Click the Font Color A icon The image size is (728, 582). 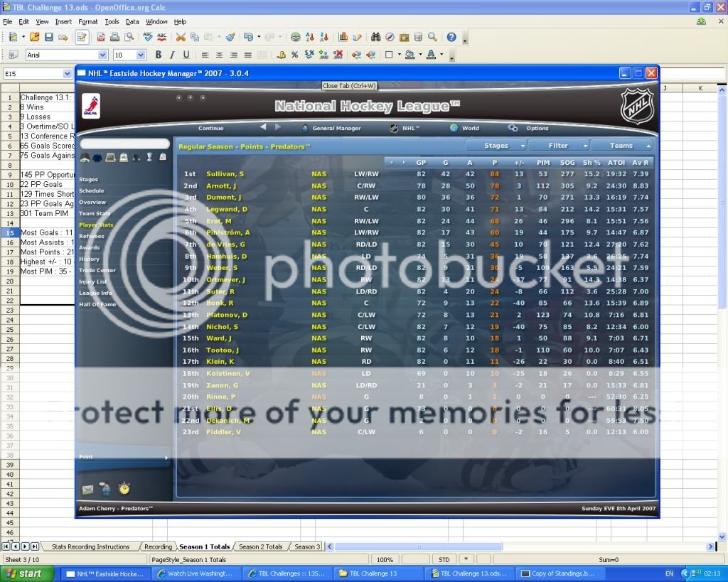click(432, 55)
